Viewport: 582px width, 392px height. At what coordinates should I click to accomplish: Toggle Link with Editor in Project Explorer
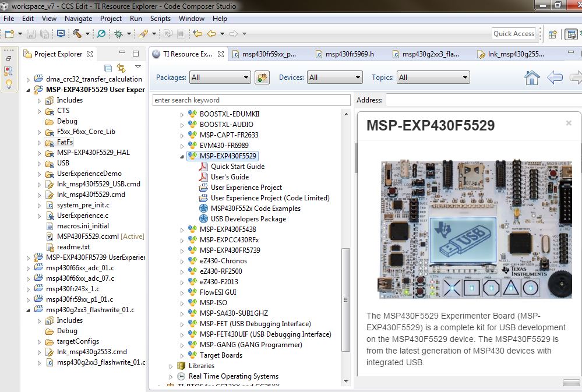point(121,68)
